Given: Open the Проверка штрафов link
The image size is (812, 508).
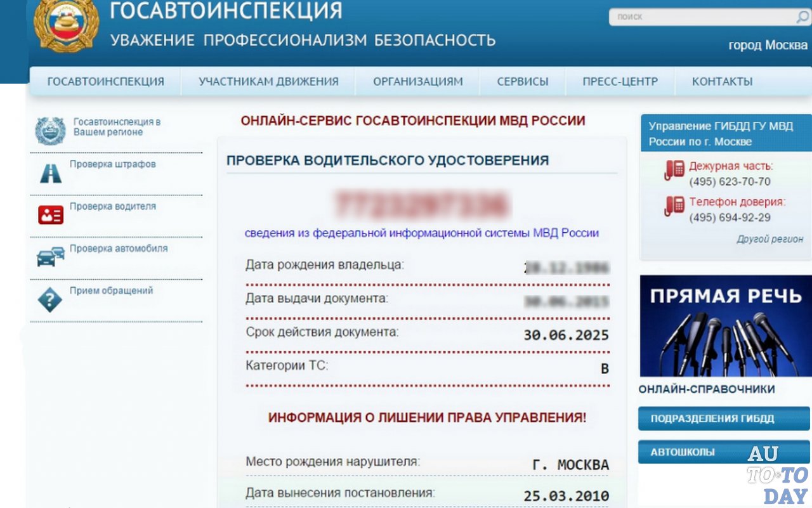Looking at the screenshot, I should pyautogui.click(x=112, y=164).
